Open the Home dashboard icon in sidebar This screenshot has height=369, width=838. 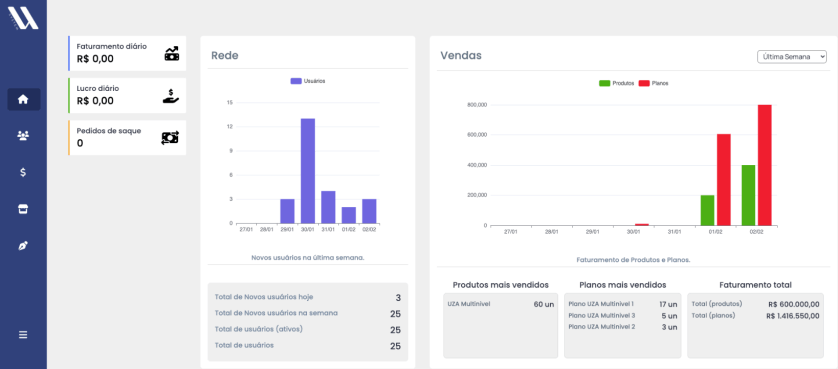23,99
